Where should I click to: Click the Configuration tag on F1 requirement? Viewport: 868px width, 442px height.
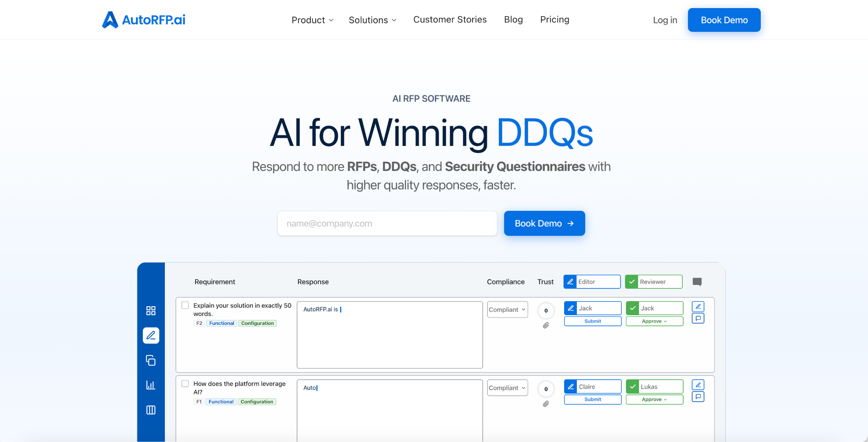click(257, 402)
